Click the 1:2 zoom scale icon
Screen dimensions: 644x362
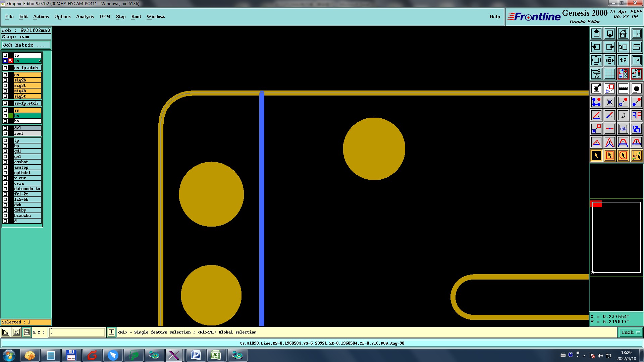click(623, 61)
